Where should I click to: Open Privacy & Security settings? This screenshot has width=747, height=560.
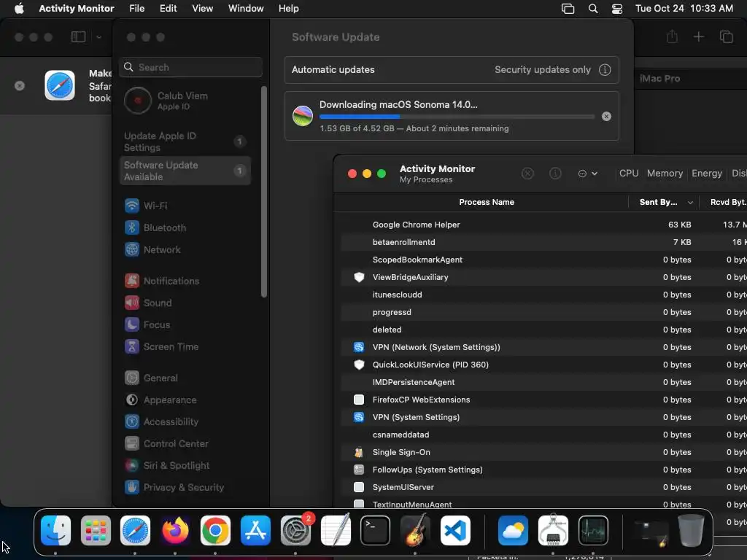[x=185, y=487]
